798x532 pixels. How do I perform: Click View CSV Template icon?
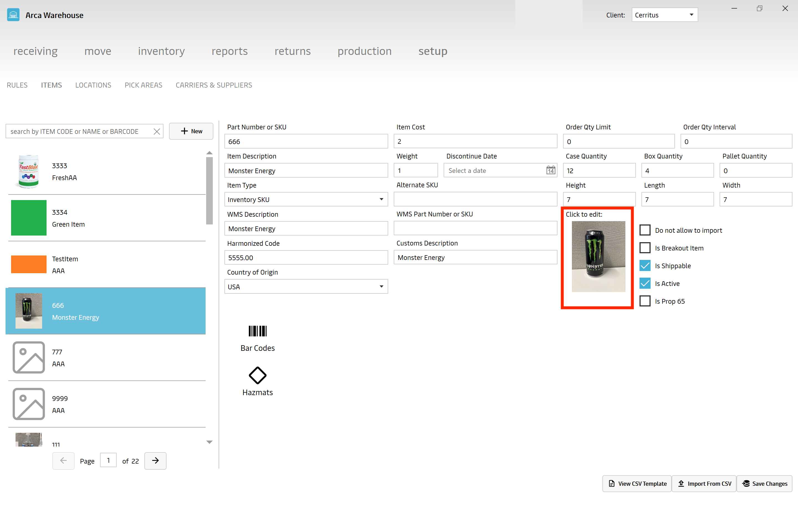[612, 483]
